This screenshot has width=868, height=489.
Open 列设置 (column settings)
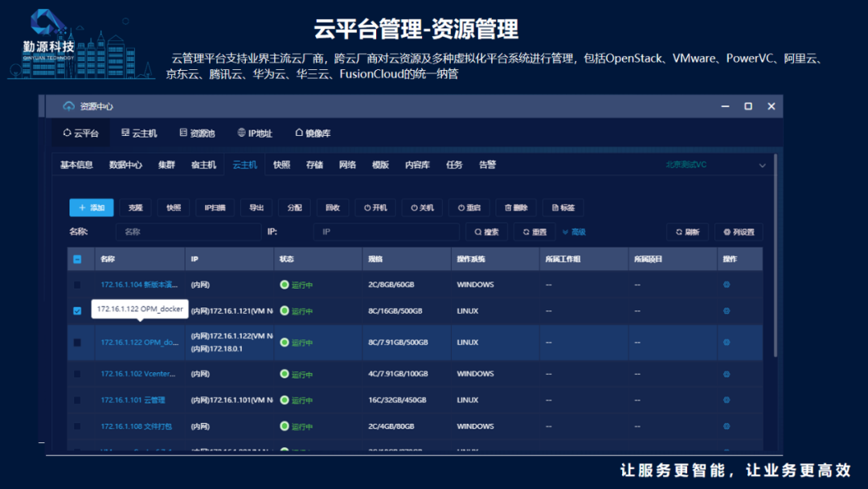point(743,232)
